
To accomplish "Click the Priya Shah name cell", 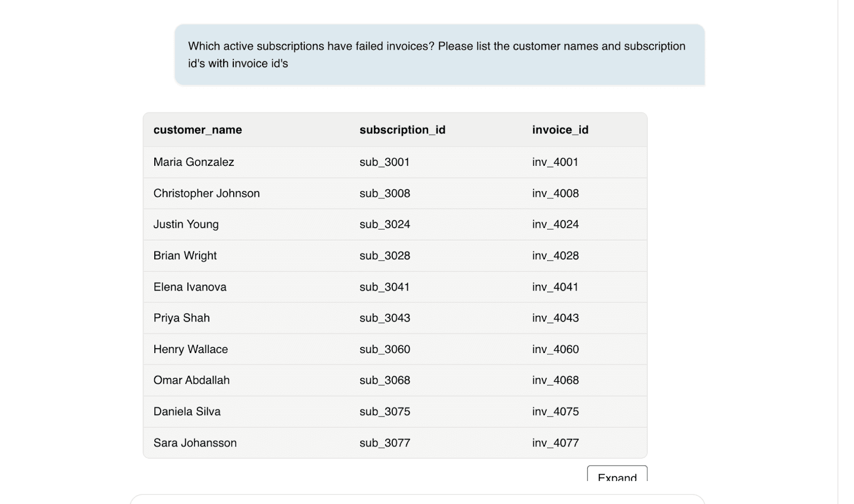I will (x=181, y=318).
